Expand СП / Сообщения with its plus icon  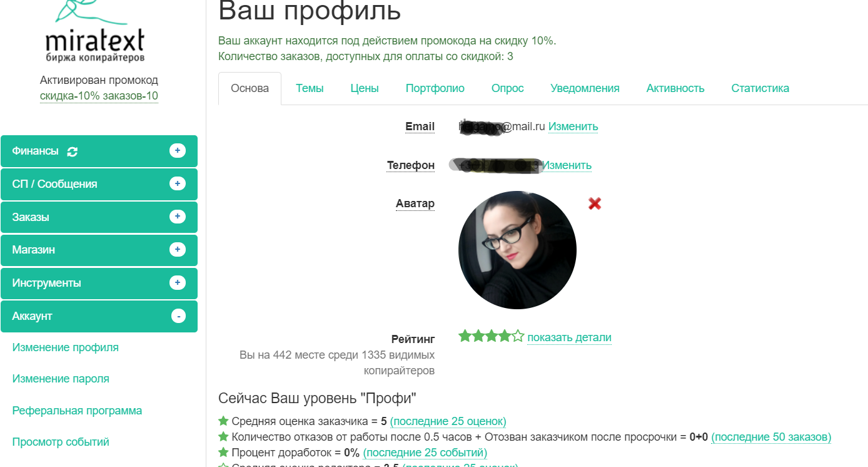pos(178,183)
